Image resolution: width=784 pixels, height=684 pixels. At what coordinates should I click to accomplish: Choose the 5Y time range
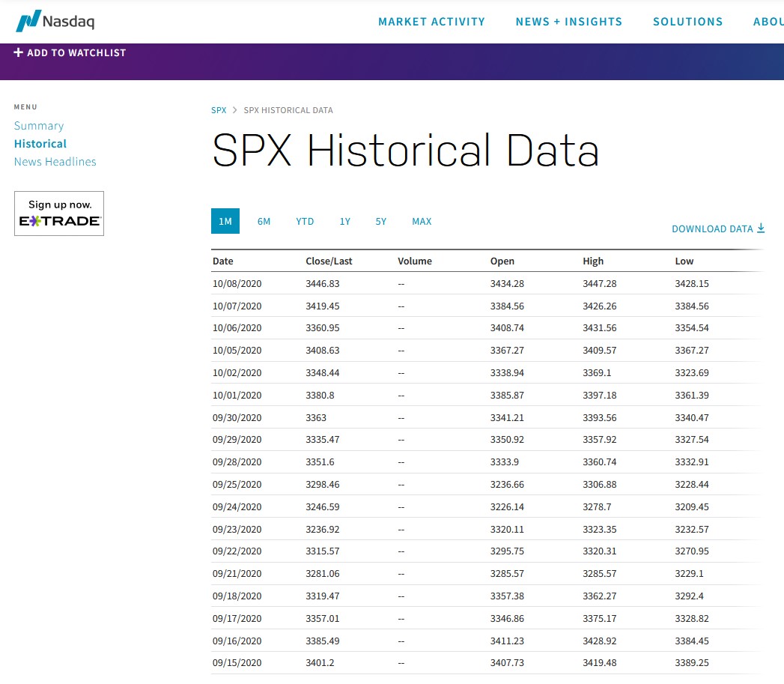[381, 221]
